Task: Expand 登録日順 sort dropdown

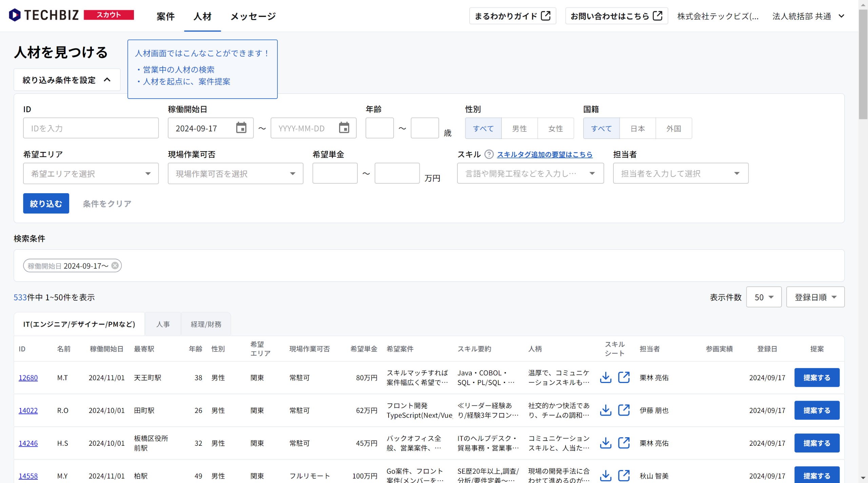Action: (815, 297)
